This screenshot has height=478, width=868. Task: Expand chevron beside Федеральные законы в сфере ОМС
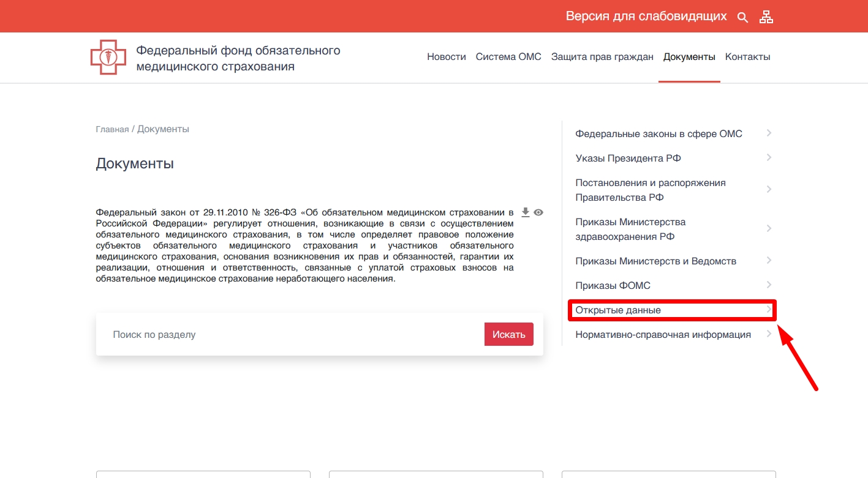pyautogui.click(x=769, y=133)
